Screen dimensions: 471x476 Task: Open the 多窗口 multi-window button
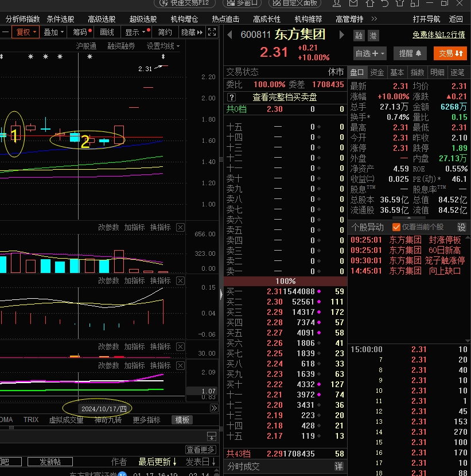[x=242, y=3]
